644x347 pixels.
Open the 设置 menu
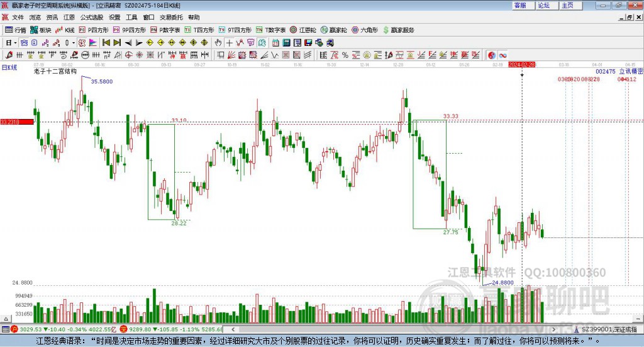[x=114, y=17]
